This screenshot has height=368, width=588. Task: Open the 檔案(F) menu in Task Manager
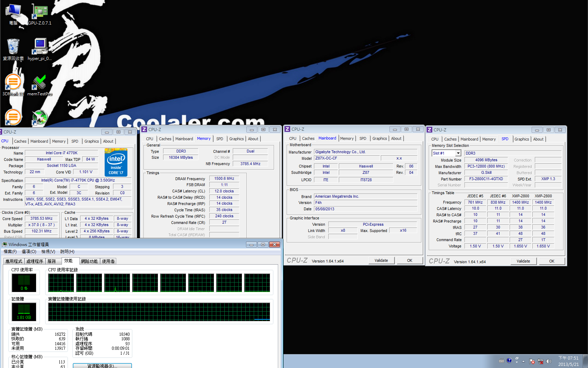(10, 252)
